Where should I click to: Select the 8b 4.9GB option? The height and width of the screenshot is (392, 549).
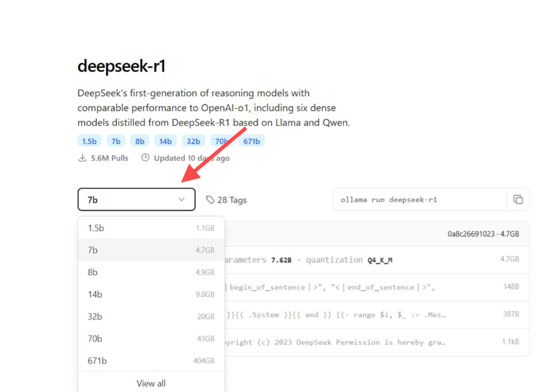tap(151, 272)
